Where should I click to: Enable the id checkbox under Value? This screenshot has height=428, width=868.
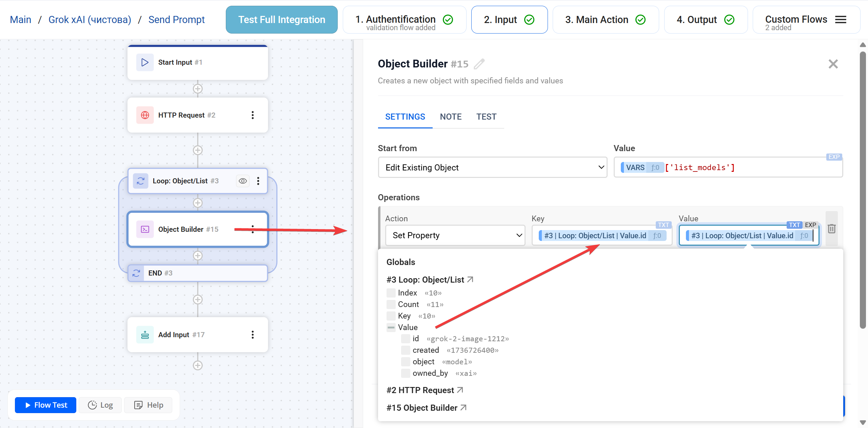click(x=406, y=338)
